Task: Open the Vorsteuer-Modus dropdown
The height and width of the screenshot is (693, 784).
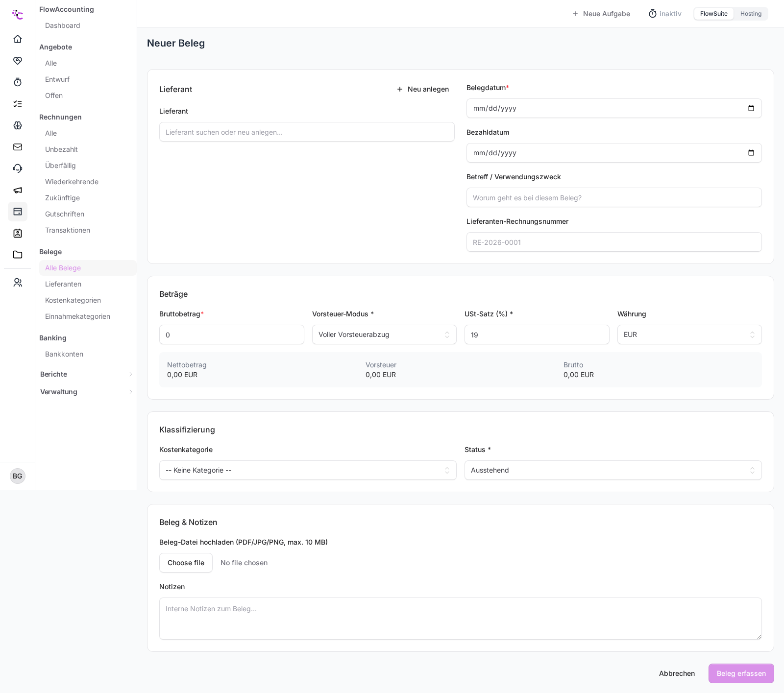Action: pyautogui.click(x=384, y=335)
